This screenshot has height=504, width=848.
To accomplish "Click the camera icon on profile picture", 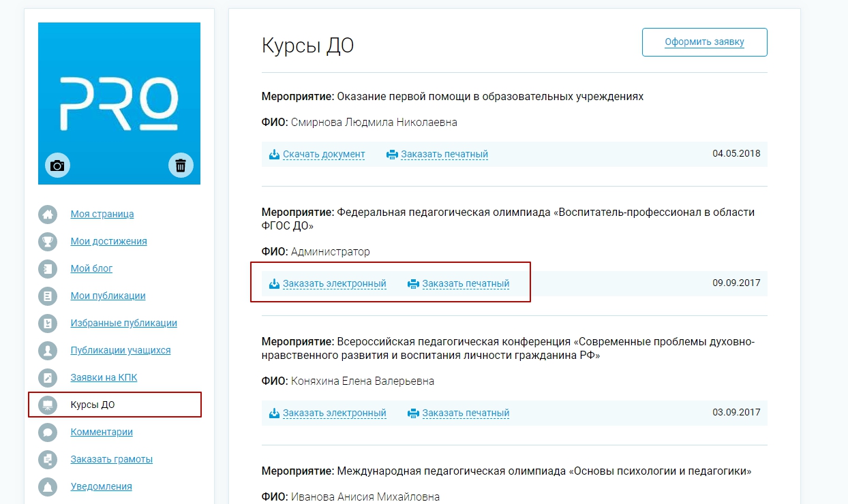I will 58,165.
